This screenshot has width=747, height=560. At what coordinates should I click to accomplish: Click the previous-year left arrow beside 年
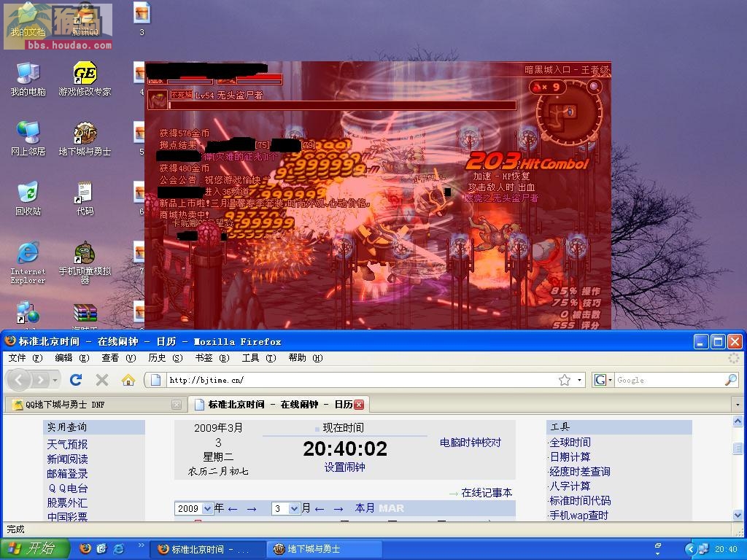click(233, 509)
